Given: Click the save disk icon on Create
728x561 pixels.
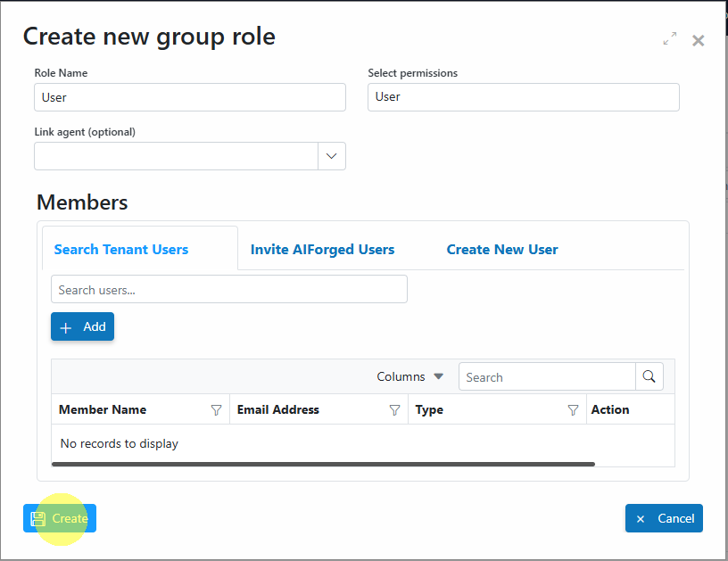Looking at the screenshot, I should coord(38,519).
